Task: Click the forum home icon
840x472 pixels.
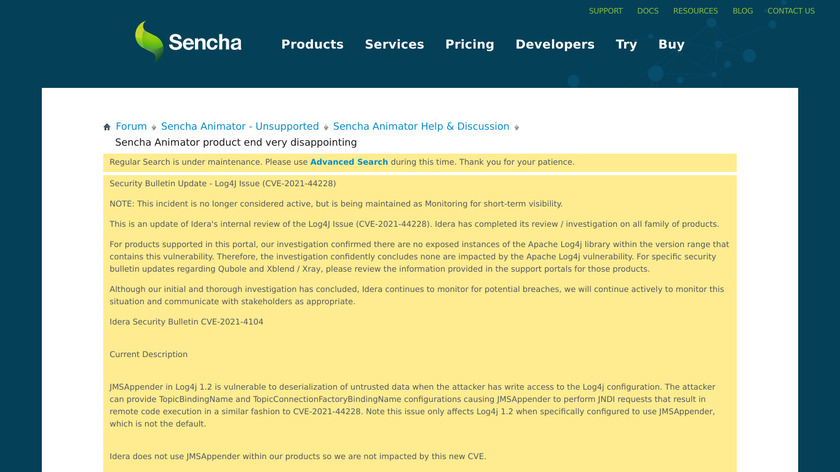Action: (107, 127)
